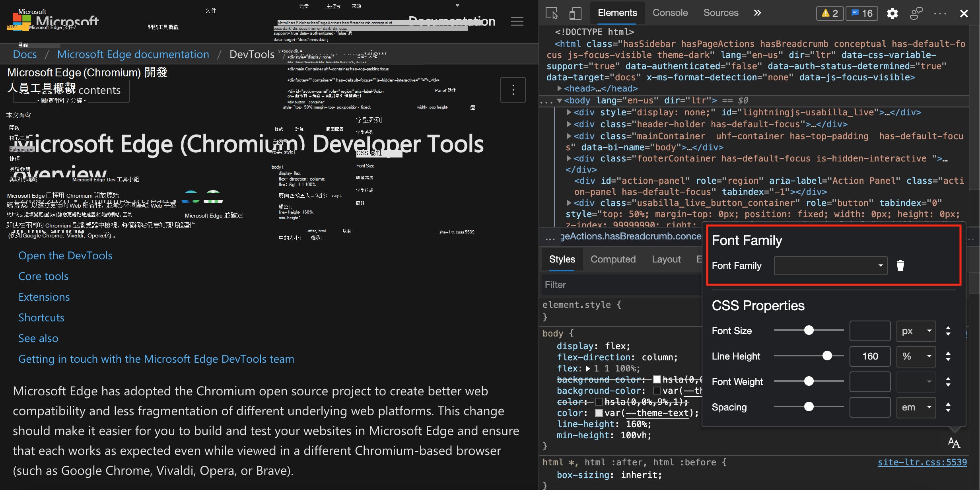Click the messages count badge showing 16
The width and height of the screenshot is (980, 490).
pos(862,14)
